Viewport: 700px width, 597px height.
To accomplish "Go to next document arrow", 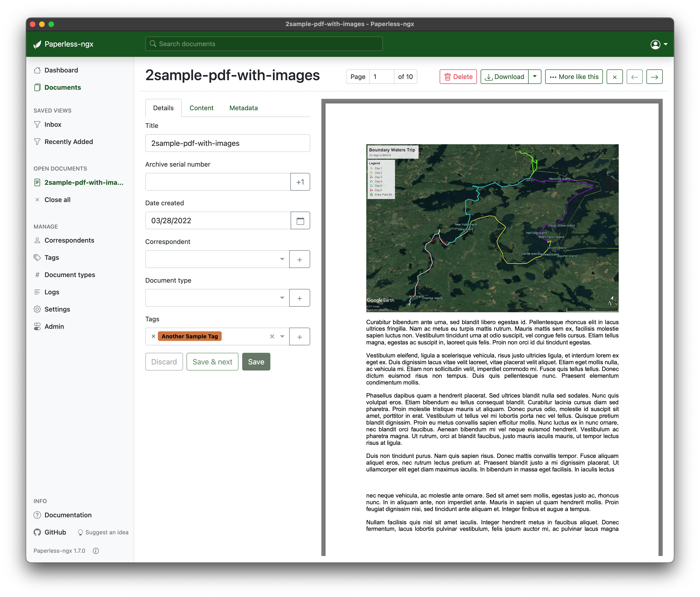I will pyautogui.click(x=654, y=77).
